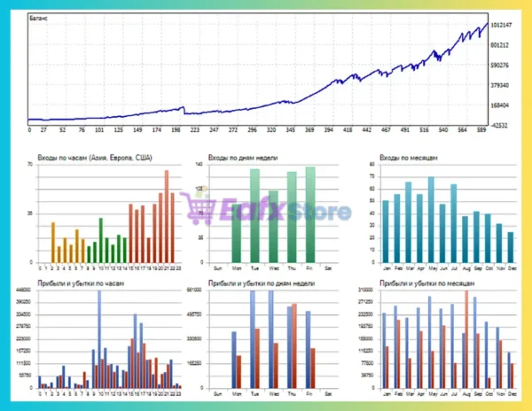The width and height of the screenshot is (532, 411).
Task: Click the "Прибыли и убытки по дням недели" title
Action: [262, 283]
